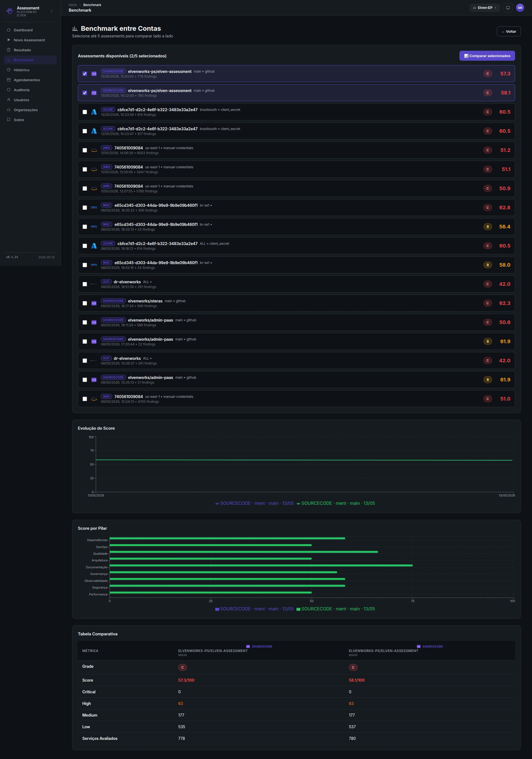The image size is (532, 759).
Task: Check the AWS assessment with 6003 findings
Action: click(85, 151)
